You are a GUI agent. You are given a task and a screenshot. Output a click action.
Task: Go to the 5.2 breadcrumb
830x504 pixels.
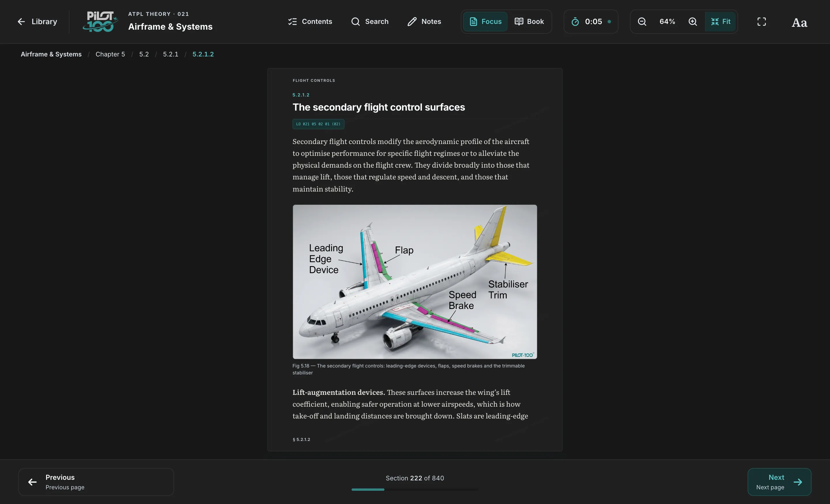coord(144,54)
